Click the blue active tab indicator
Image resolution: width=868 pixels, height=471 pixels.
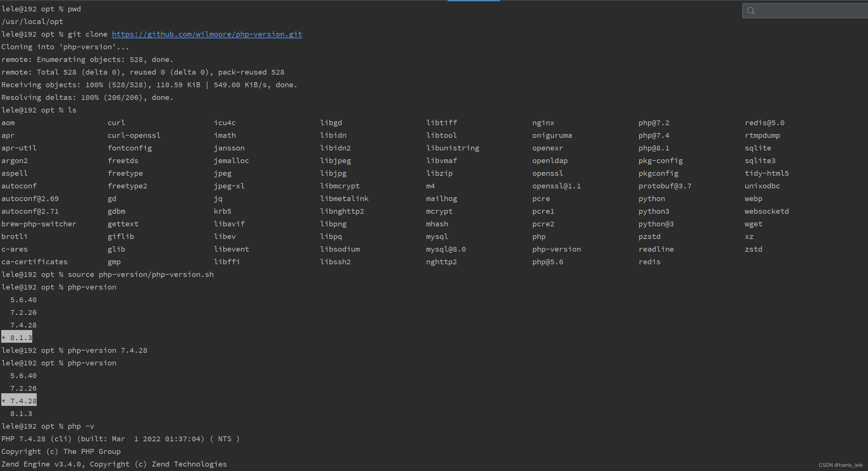(474, 1)
